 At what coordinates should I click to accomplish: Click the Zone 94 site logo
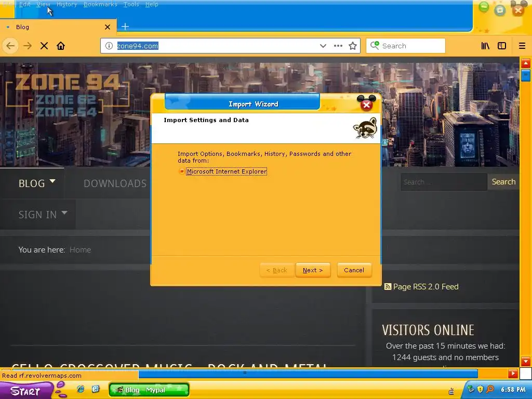point(67,95)
